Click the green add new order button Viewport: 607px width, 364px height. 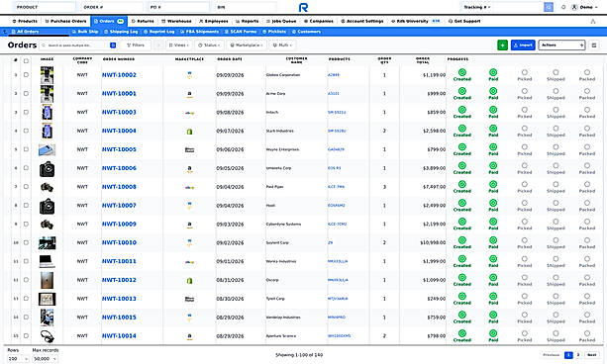point(502,45)
